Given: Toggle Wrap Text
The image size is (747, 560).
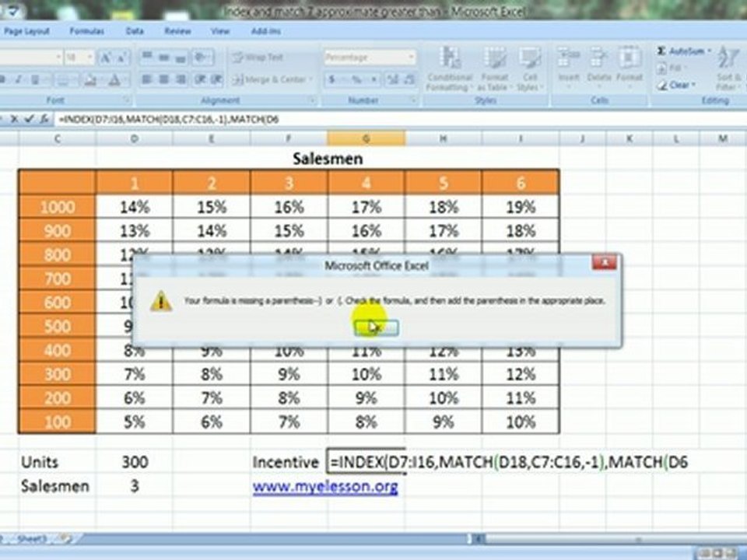Looking at the screenshot, I should [x=258, y=58].
